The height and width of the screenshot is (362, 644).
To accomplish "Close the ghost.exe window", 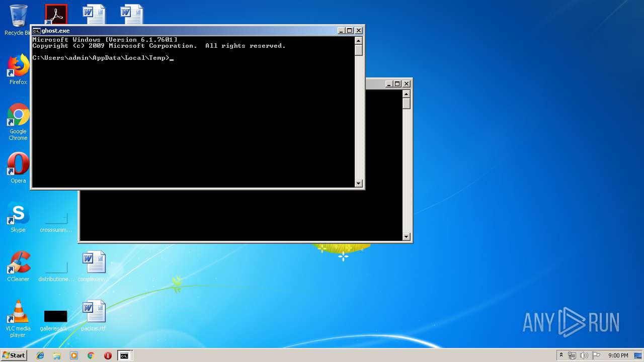I will click(x=359, y=31).
